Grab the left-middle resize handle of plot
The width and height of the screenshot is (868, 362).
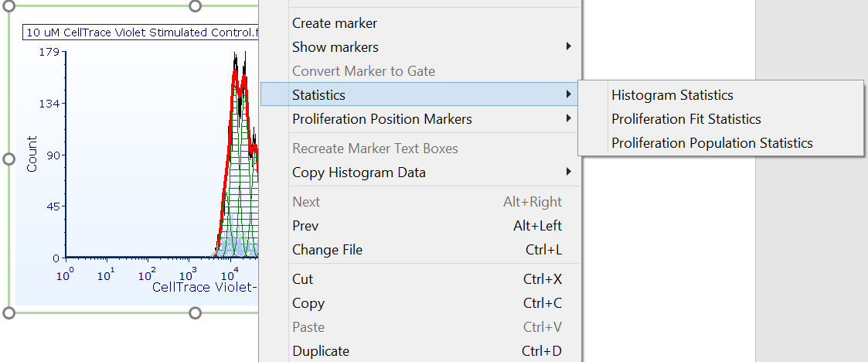point(9,159)
